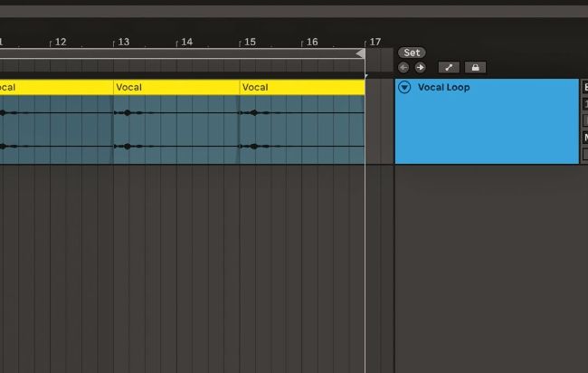Click bar 16 on the timeline ruler
588x373 pixels.
click(311, 42)
